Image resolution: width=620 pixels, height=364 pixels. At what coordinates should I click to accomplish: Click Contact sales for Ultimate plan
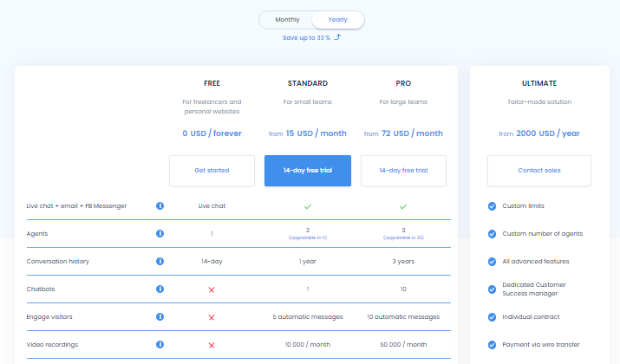(x=539, y=171)
